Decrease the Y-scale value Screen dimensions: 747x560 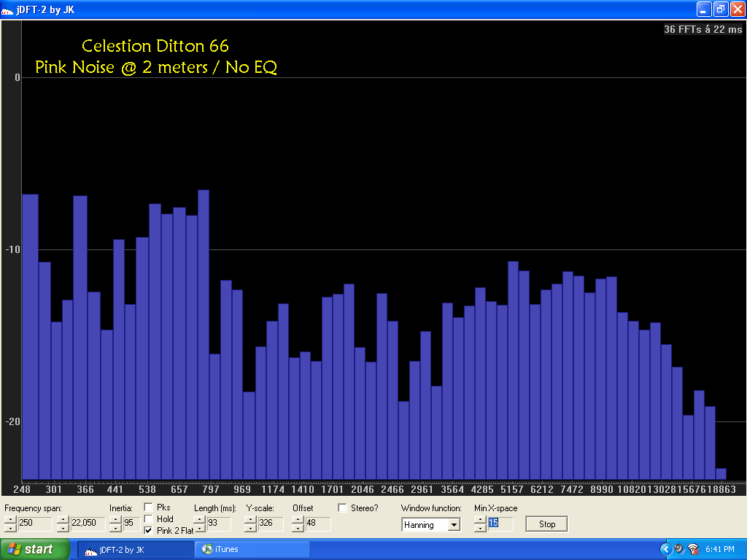[x=251, y=528]
